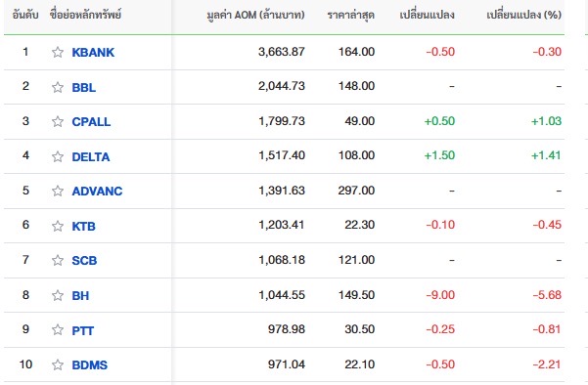Sort by ราคาล่าสุด column header
Image resolution: width=588 pixels, height=385 pixels.
(x=350, y=15)
